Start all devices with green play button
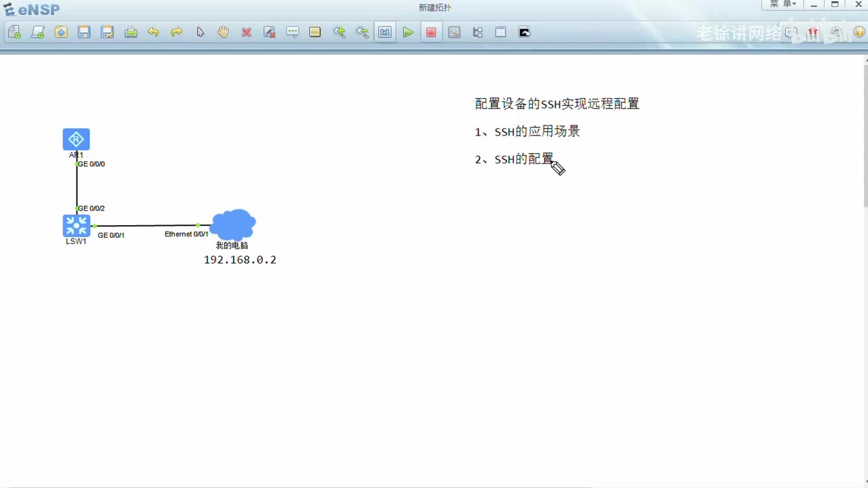868x488 pixels. [408, 32]
